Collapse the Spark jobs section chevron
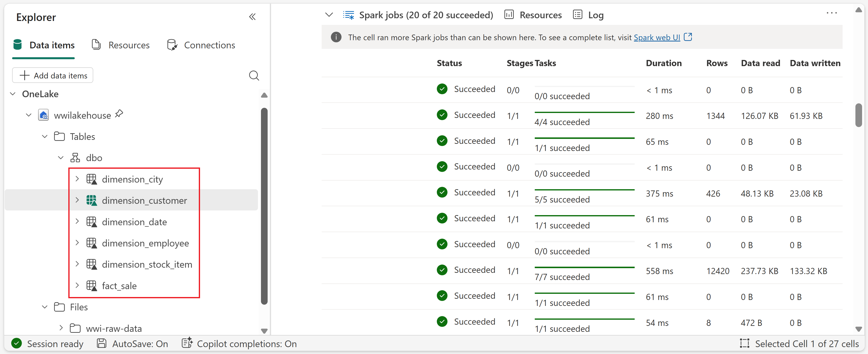The image size is (868, 354). click(x=329, y=15)
